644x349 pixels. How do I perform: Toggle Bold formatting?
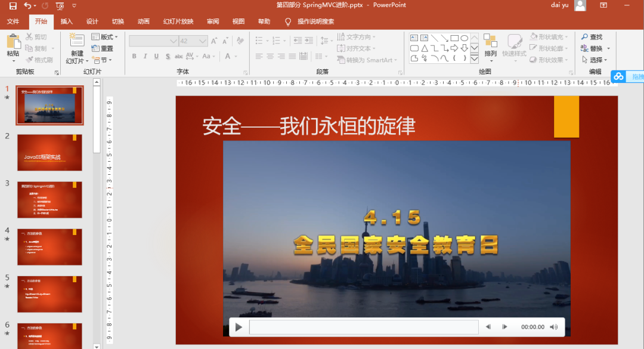pyautogui.click(x=134, y=57)
